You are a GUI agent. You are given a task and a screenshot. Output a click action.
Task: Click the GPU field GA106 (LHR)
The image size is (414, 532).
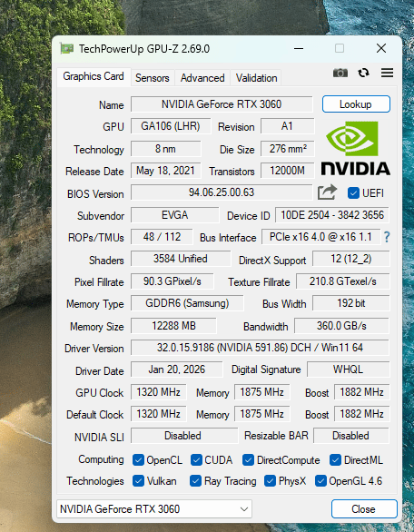point(171,126)
